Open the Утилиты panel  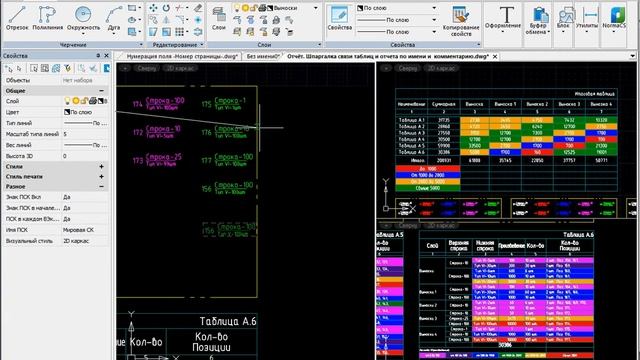pyautogui.click(x=587, y=20)
